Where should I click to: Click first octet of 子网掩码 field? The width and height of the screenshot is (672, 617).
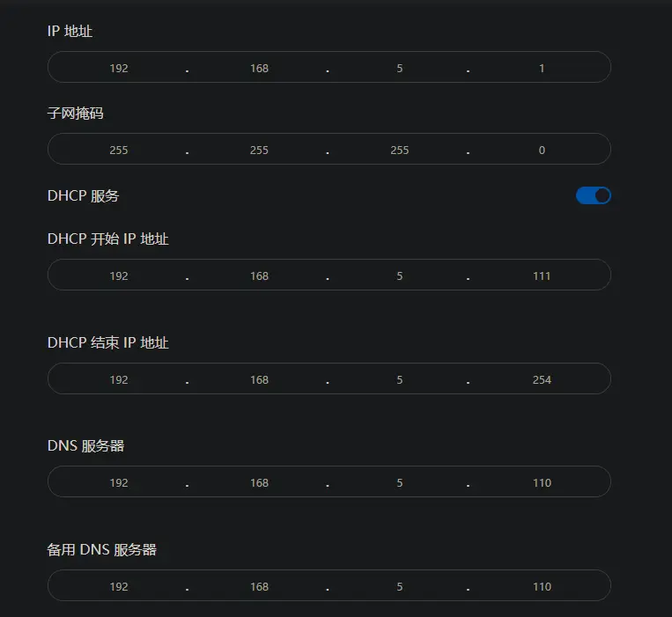pyautogui.click(x=119, y=150)
